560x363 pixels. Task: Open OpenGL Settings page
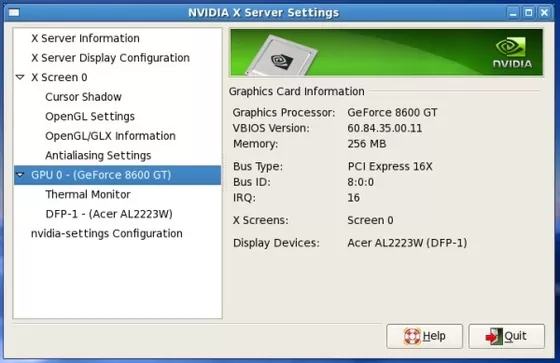coord(90,116)
